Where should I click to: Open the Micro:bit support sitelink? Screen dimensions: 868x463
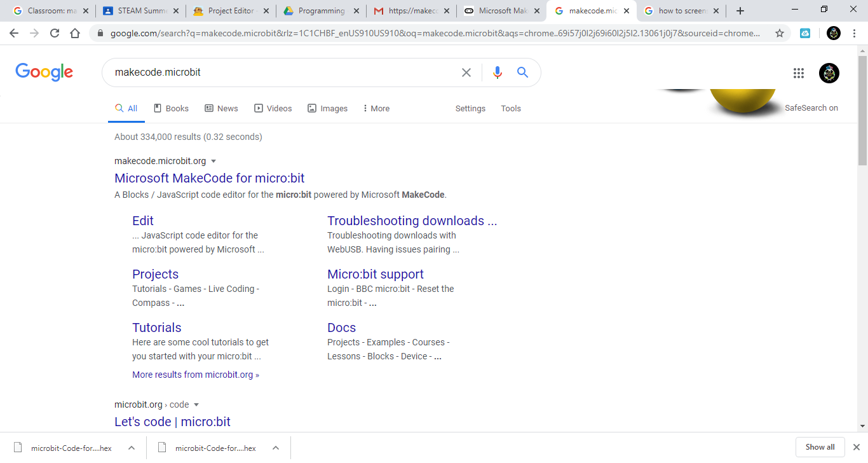(x=376, y=274)
